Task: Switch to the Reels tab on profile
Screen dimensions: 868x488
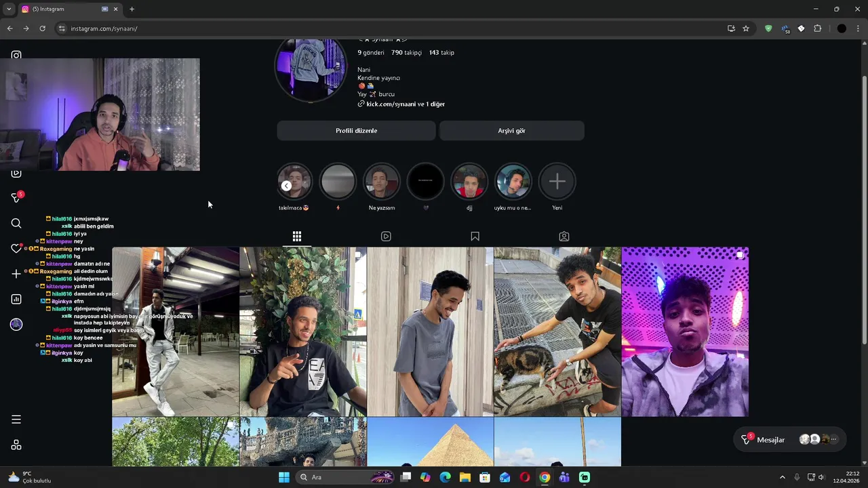Action: tap(386, 237)
